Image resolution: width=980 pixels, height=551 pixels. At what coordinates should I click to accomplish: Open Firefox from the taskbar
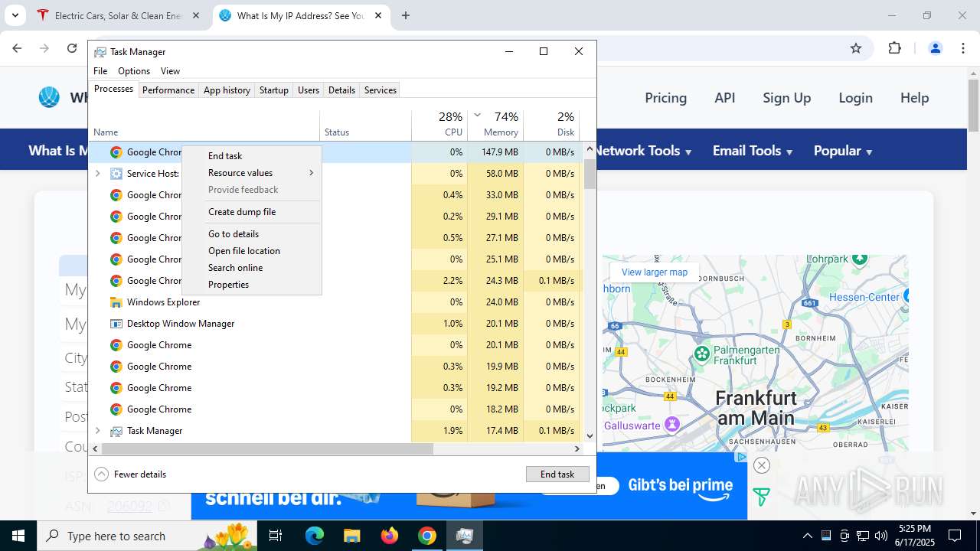tap(390, 536)
